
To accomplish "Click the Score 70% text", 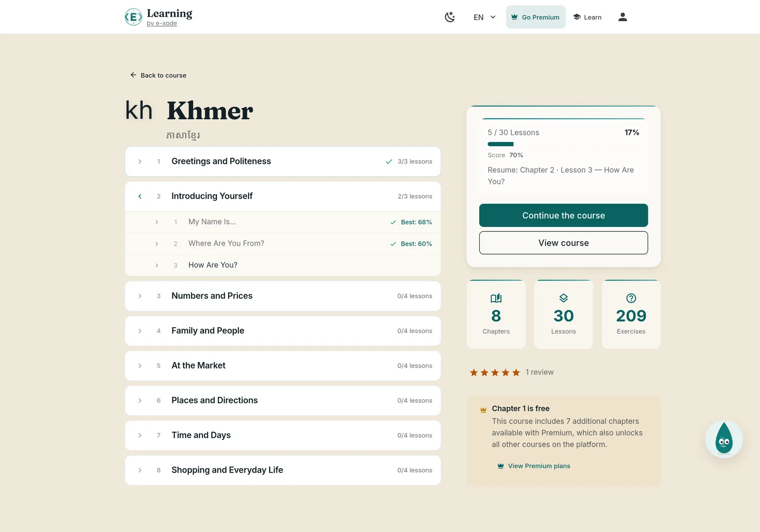I will 505,155.
